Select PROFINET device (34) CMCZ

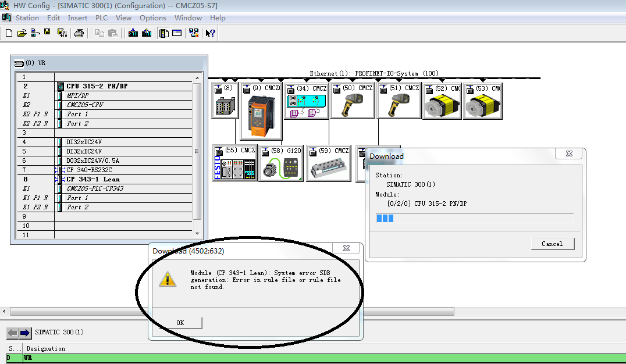[306, 101]
